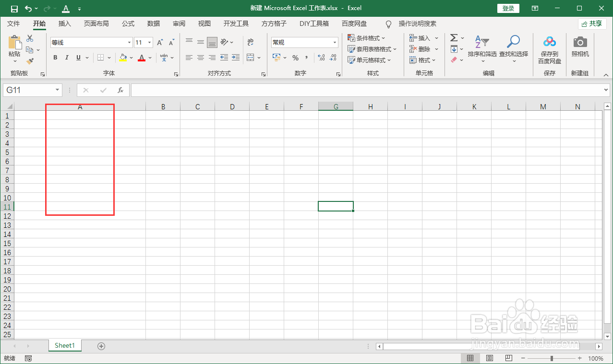Switch to the 方方格子 tab
This screenshot has height=364, width=613.
(x=274, y=23)
